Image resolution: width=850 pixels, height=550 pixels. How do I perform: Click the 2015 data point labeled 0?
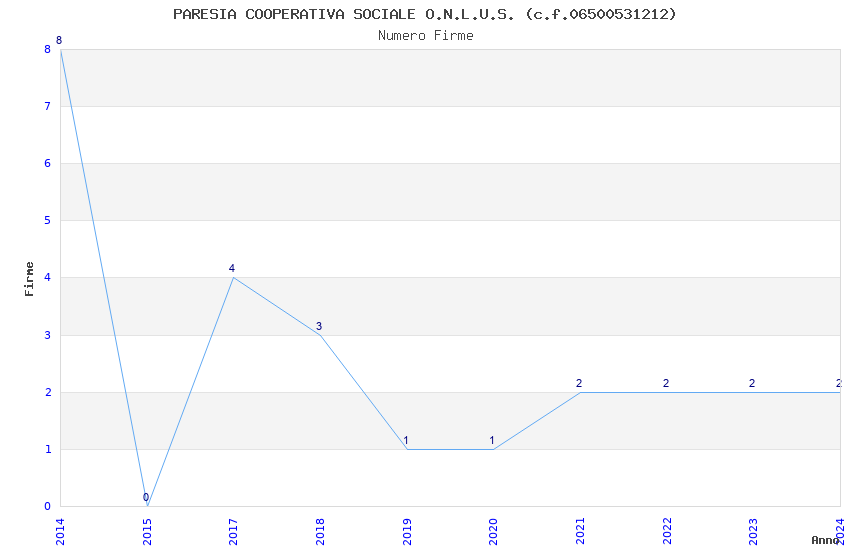tap(147, 506)
